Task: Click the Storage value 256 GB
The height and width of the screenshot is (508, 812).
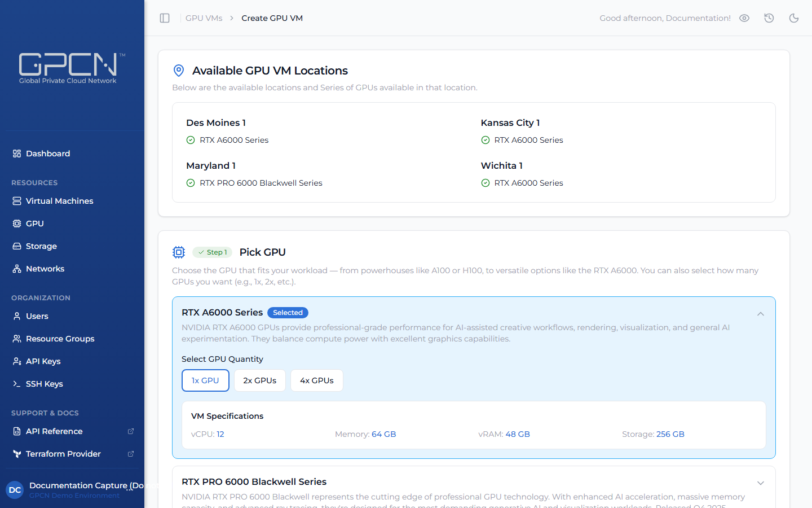Action: 670,434
